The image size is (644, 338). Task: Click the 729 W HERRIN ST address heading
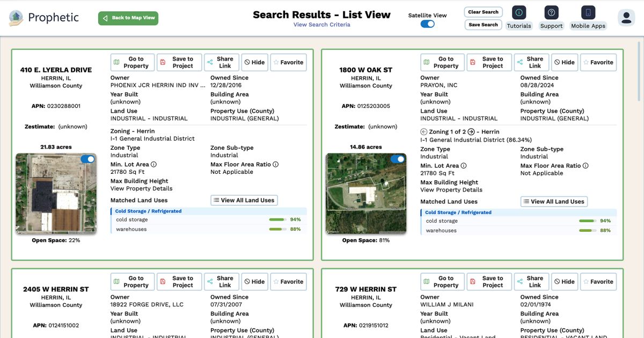(x=366, y=289)
